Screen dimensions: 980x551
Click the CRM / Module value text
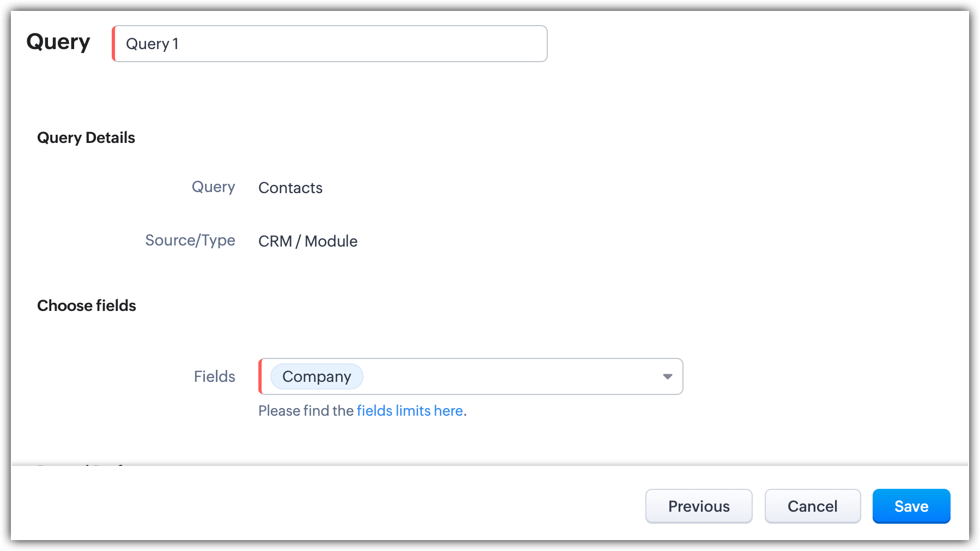coord(307,241)
